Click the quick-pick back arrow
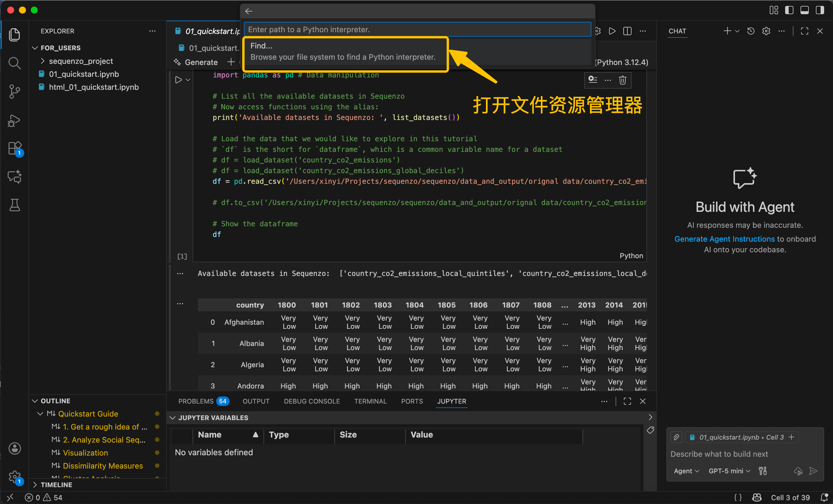Image resolution: width=833 pixels, height=504 pixels. point(249,11)
